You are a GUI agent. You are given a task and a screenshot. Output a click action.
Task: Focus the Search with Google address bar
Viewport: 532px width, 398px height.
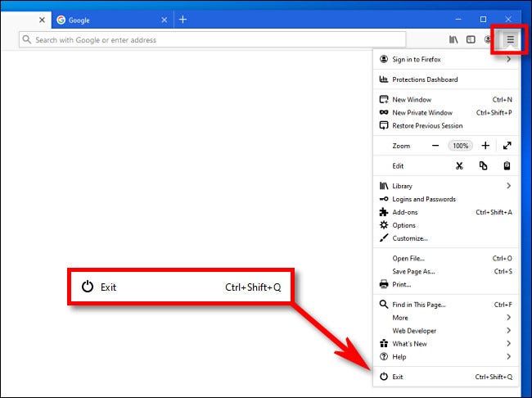click(213, 39)
